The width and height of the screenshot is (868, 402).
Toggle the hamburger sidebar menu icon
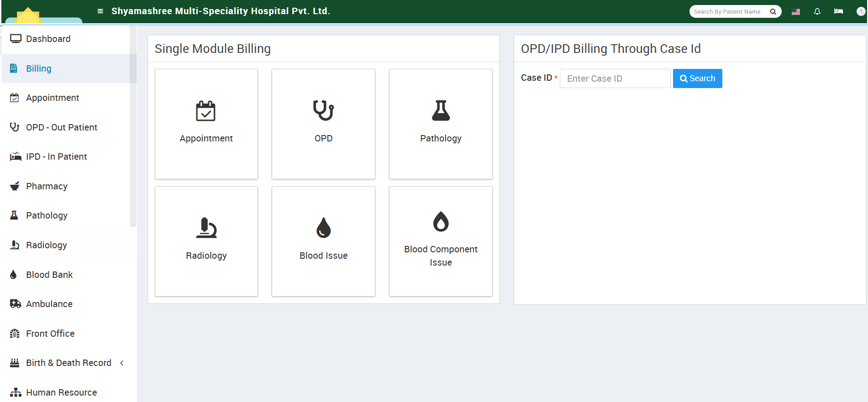100,11
